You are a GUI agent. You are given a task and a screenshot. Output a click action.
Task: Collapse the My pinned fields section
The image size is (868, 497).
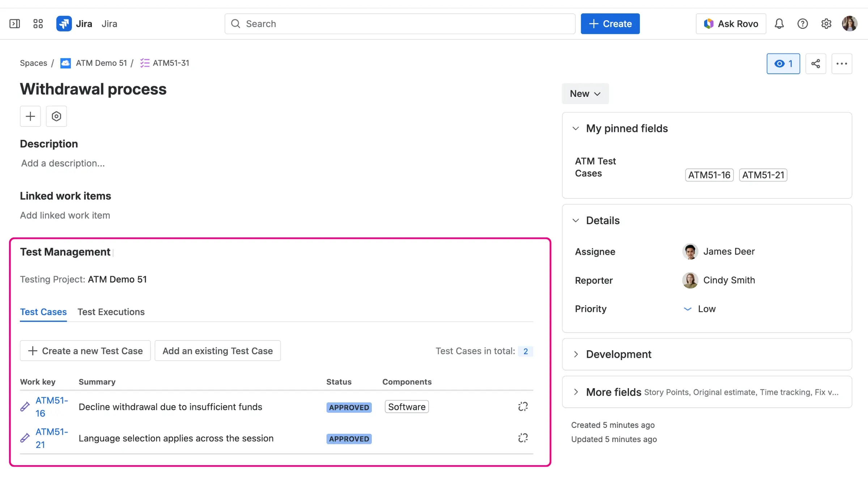pyautogui.click(x=576, y=128)
